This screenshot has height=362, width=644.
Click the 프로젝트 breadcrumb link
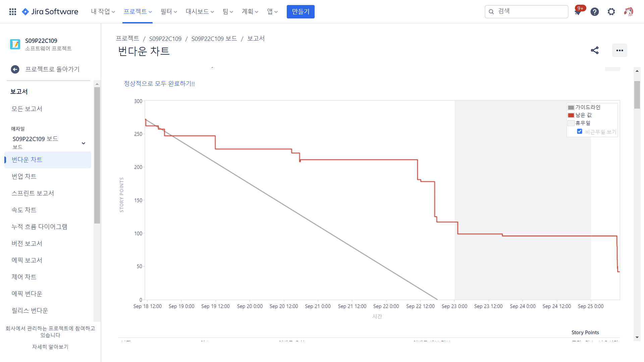coord(127,39)
